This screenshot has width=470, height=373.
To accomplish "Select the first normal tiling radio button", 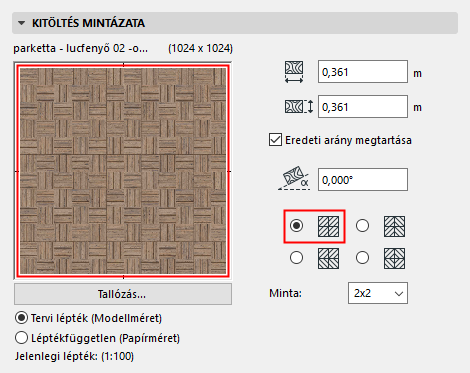I will coord(296,226).
